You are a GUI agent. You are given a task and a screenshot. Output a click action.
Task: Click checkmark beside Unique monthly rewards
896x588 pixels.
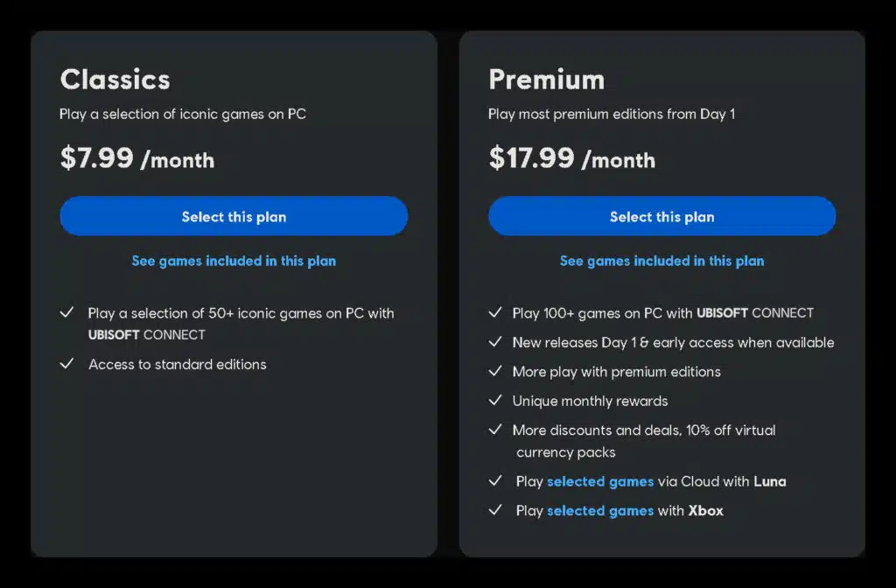(495, 400)
